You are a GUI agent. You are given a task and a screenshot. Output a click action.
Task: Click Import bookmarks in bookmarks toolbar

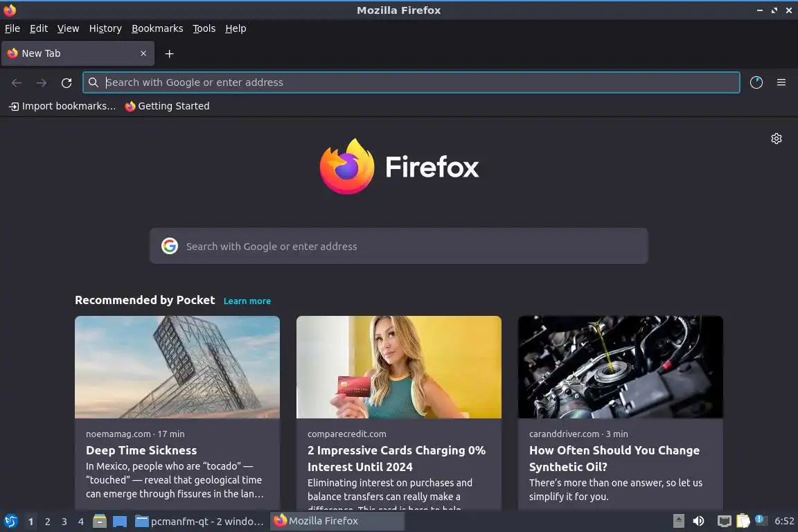click(62, 106)
